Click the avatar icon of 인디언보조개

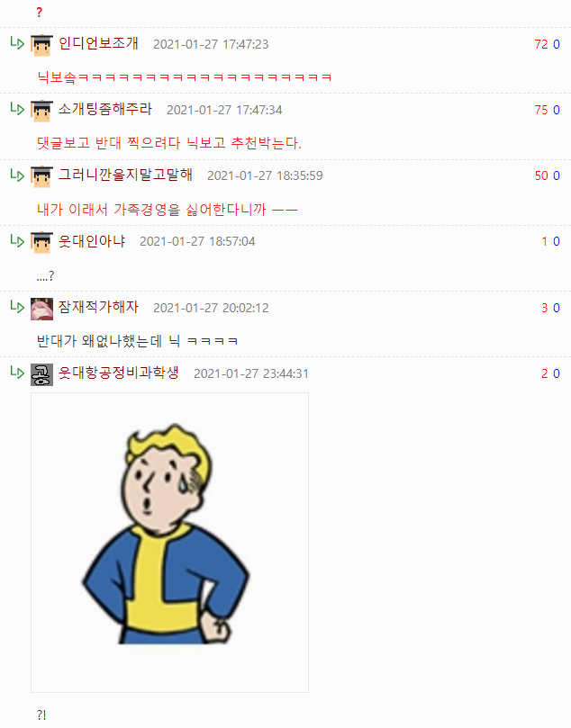(41, 46)
